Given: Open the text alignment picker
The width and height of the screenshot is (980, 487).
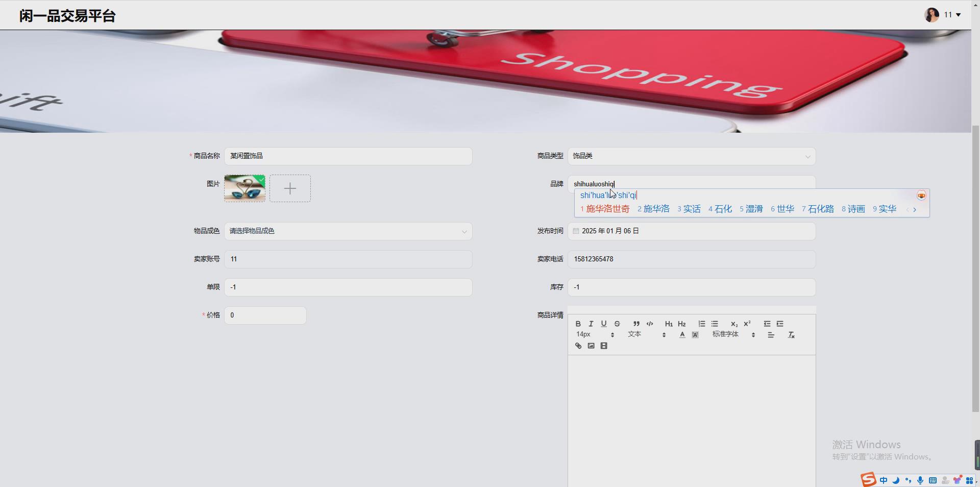Looking at the screenshot, I should pyautogui.click(x=771, y=335).
